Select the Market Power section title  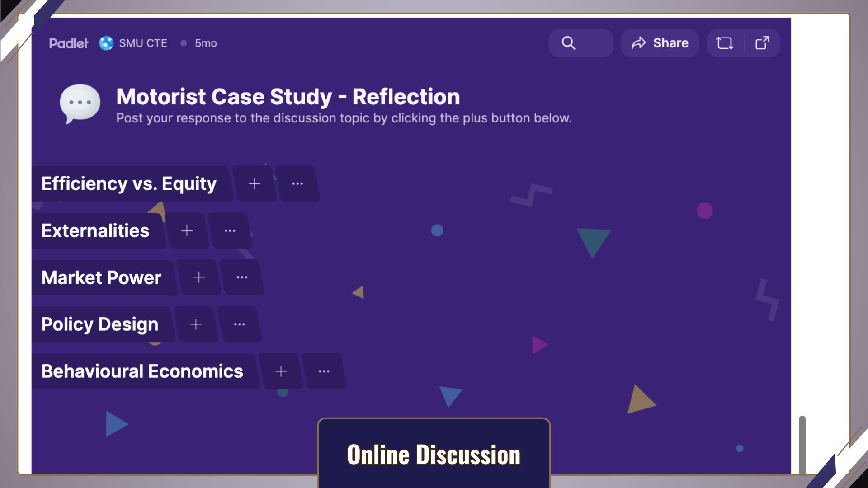pyautogui.click(x=101, y=277)
